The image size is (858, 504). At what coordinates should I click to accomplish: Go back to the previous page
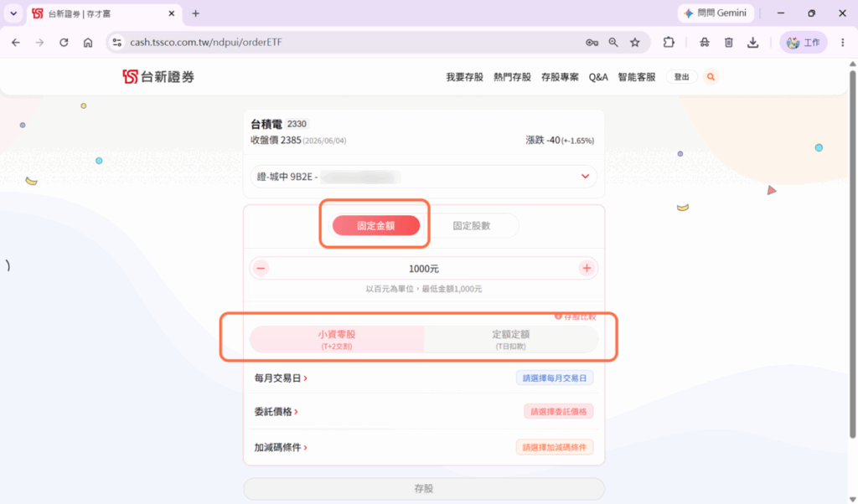tap(16, 42)
